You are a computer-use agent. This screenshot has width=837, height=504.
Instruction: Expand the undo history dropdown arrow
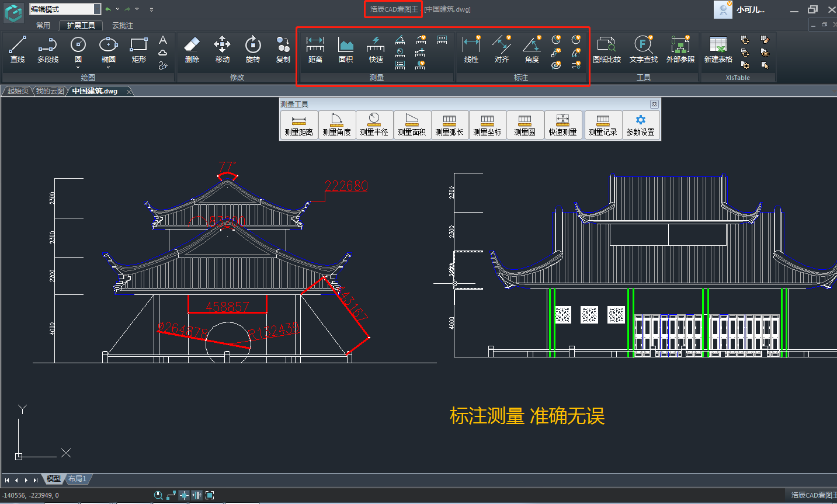[x=117, y=9]
